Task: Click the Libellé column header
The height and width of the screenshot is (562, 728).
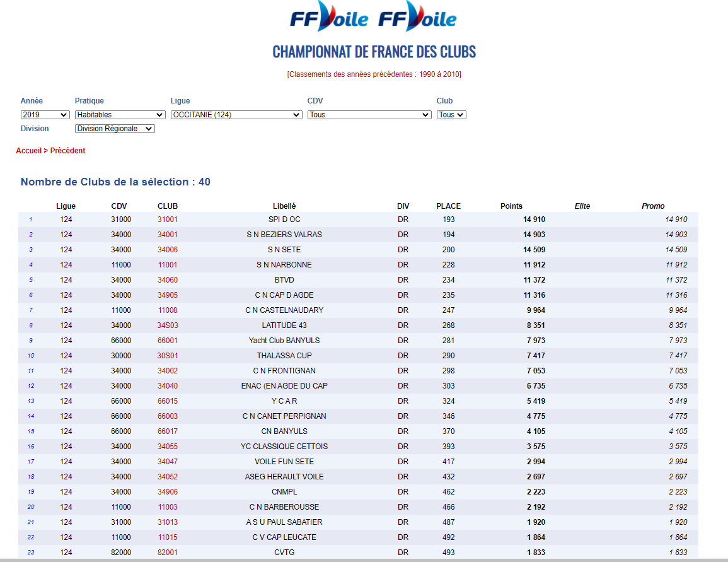Action: point(284,206)
